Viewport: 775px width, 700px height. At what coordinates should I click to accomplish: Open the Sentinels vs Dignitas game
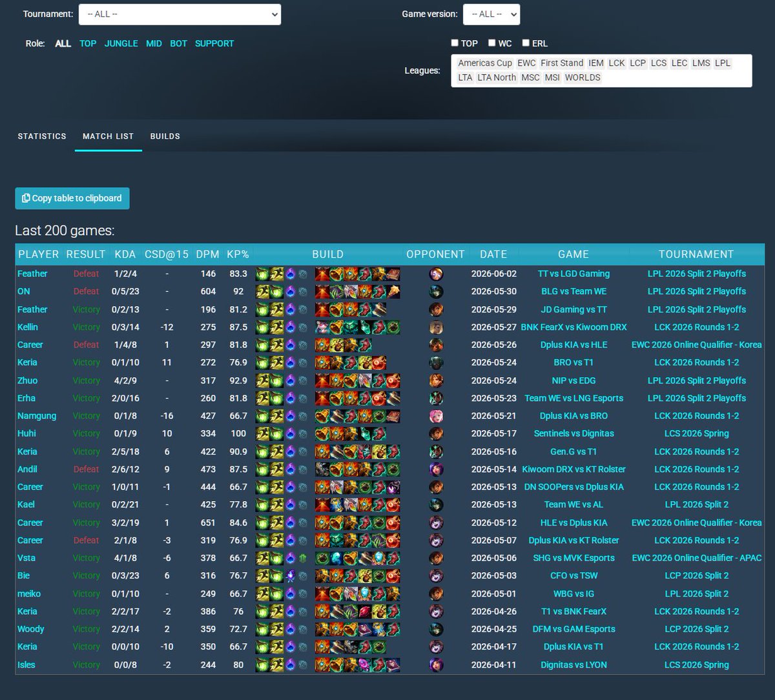(x=573, y=433)
